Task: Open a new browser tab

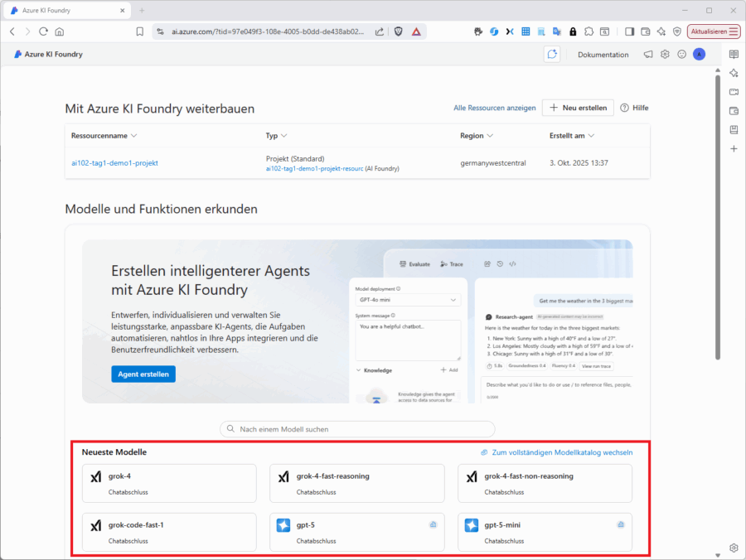Action: (141, 10)
